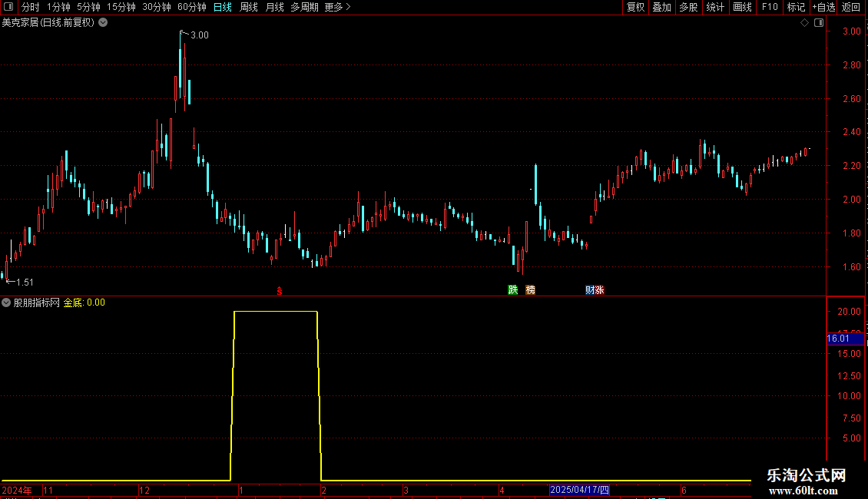Viewport: 868px width, 499px height.
Task: Click the red 涨 event marker
Action: [599, 290]
